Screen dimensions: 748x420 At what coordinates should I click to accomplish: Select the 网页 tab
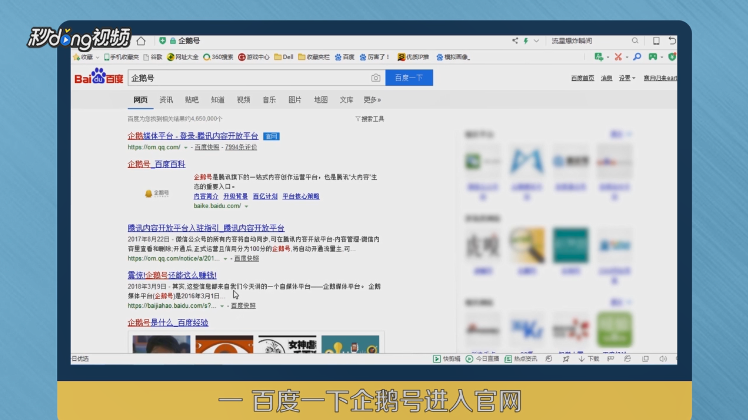coord(140,100)
